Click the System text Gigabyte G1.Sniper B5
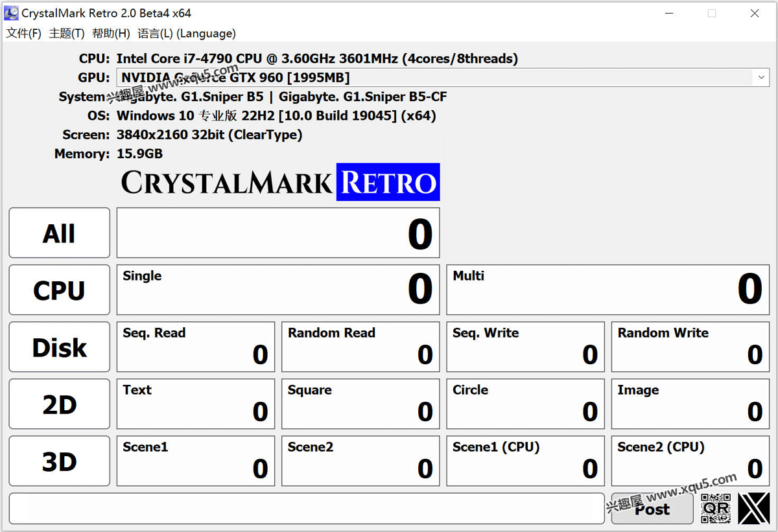 point(281,97)
